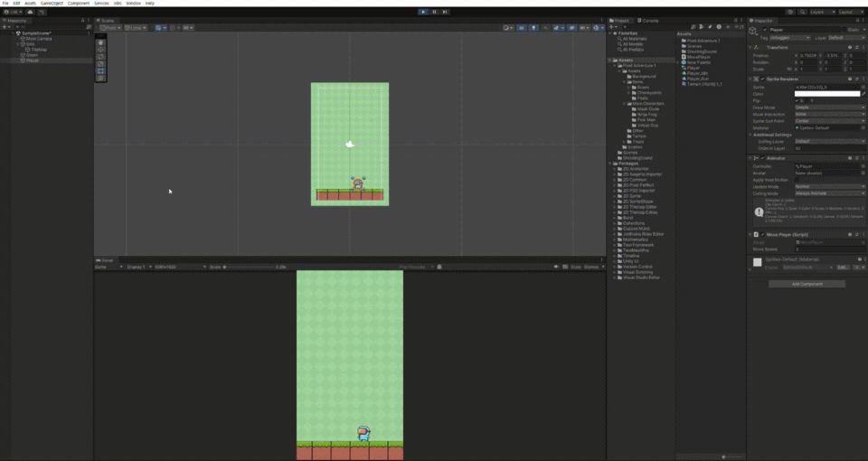Collapse the Transform component foldout
Screen dimensions: 868x461
(750, 48)
